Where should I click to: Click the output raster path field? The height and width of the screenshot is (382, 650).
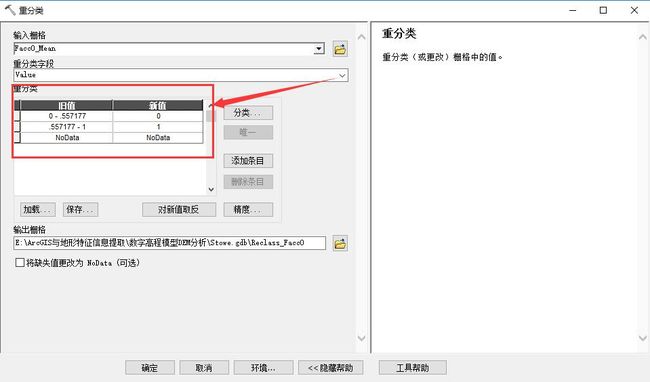pos(170,243)
